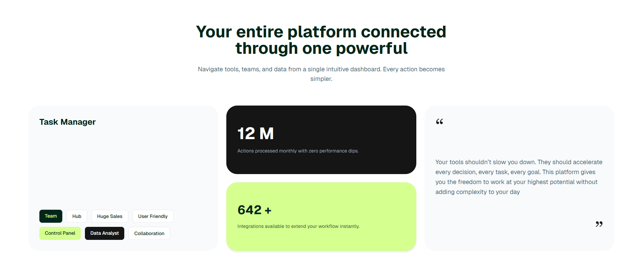
Task: Activate the green Control Panel tag
Action: coord(60,233)
